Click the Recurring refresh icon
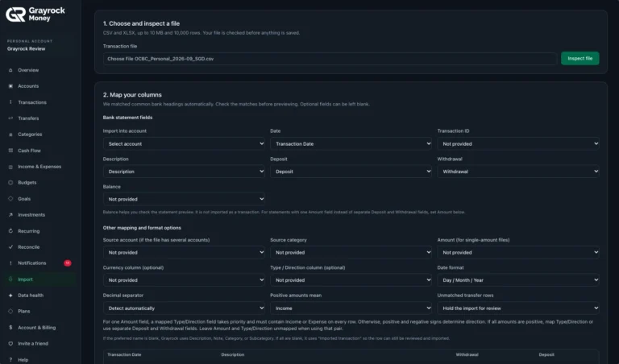Screen dimensions: 619x364 (x=10, y=231)
